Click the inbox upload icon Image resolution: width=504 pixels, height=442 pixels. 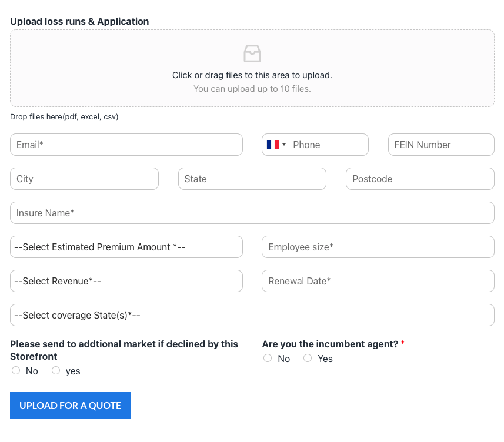(x=252, y=53)
